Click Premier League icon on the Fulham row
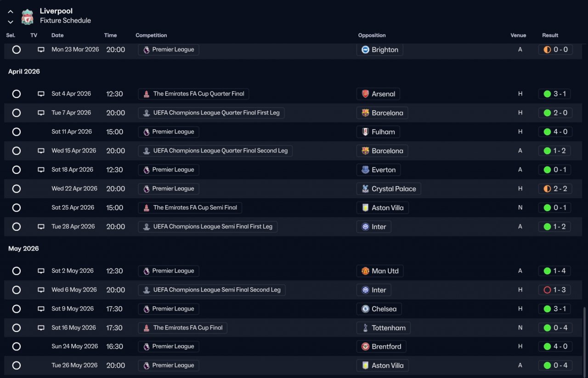 pos(146,132)
